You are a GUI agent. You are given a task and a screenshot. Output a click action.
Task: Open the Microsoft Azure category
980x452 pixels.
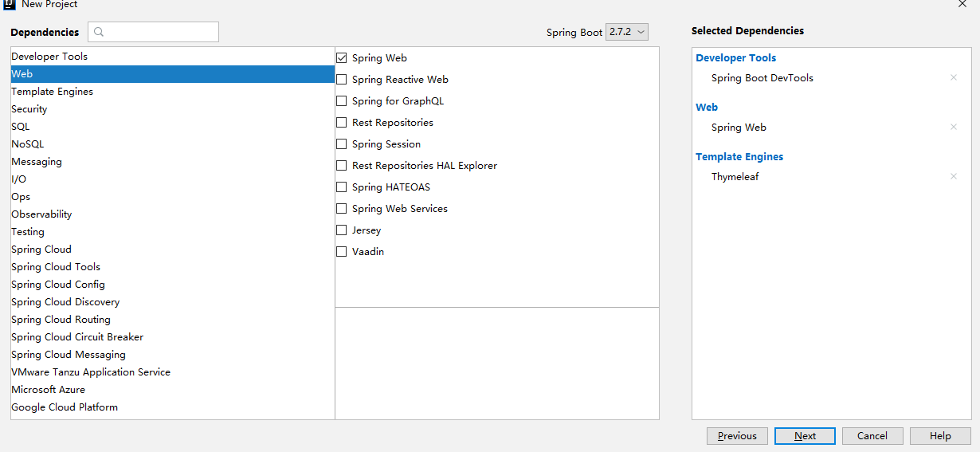[x=172, y=390]
